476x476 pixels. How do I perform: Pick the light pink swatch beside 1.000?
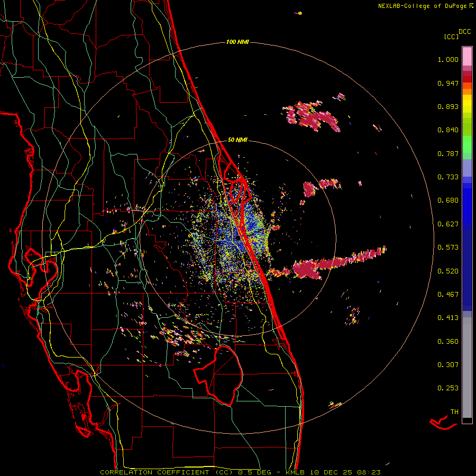coord(467,57)
